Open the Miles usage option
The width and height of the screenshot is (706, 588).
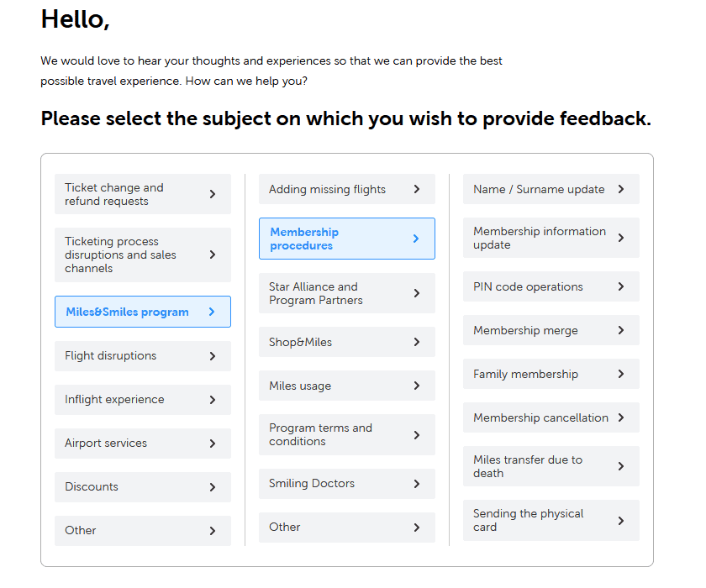click(346, 386)
